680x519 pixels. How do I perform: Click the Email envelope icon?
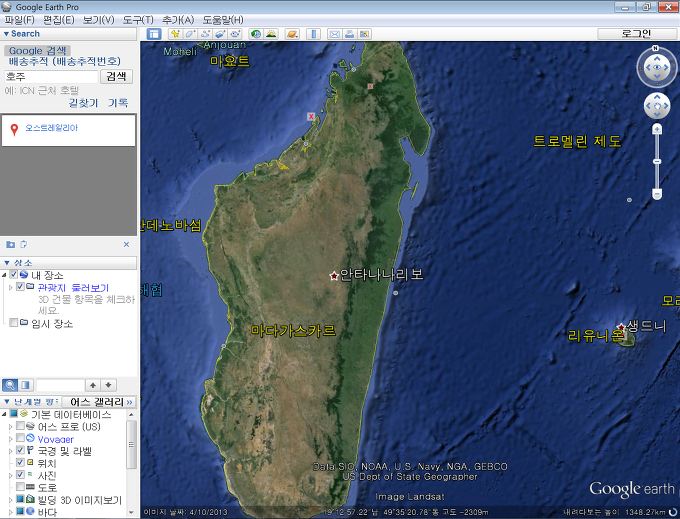coord(334,34)
